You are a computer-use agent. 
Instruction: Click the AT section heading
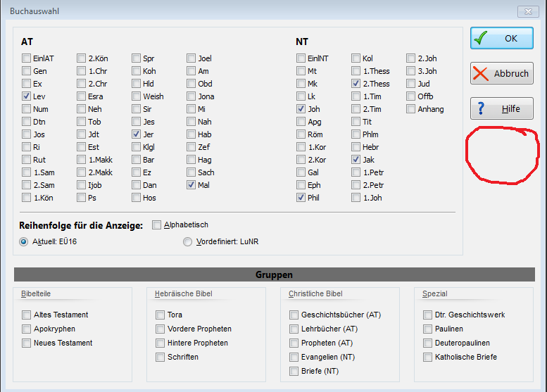pyautogui.click(x=27, y=42)
